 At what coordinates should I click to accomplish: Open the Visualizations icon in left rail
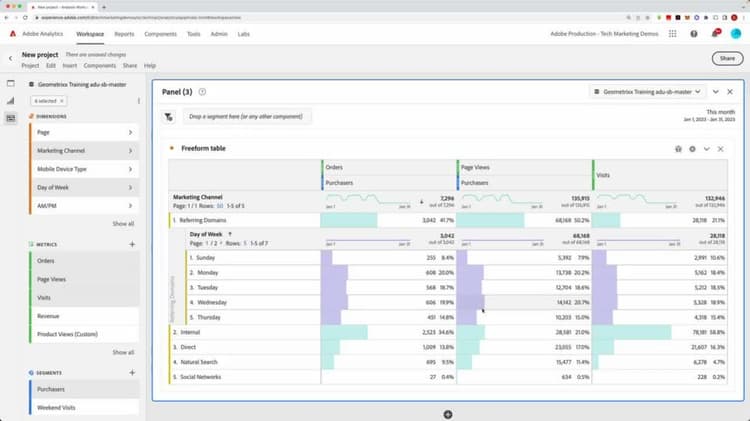tap(11, 101)
